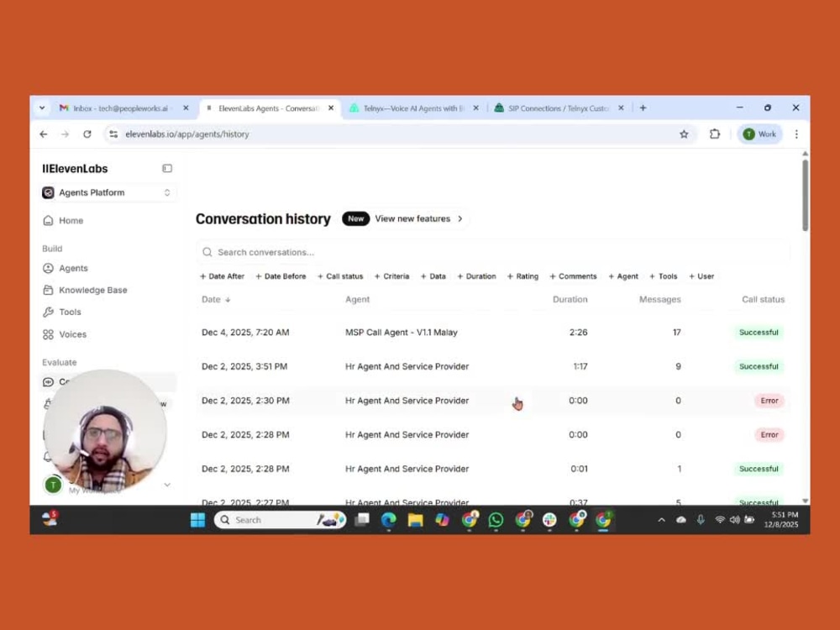Click the taskbar Search box
The image size is (840, 630).
click(x=280, y=520)
